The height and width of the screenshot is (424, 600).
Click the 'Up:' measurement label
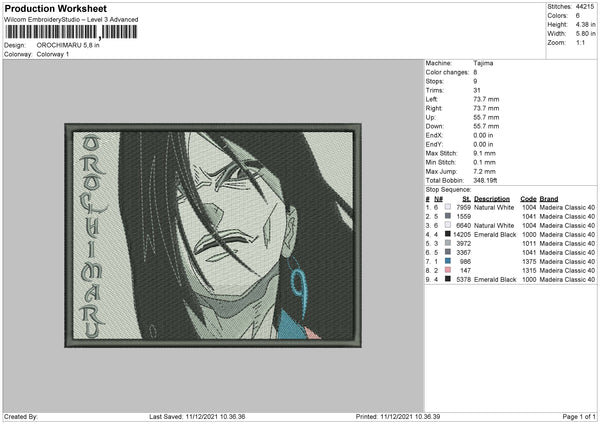430,117
